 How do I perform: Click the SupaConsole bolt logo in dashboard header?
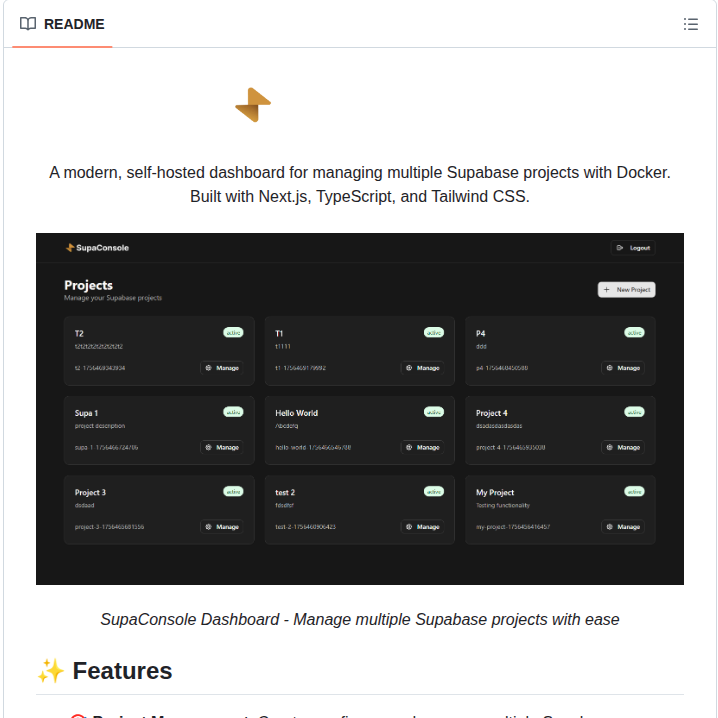(70, 248)
